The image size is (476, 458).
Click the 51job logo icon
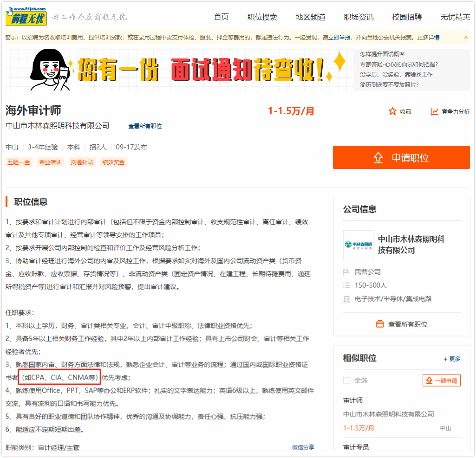26,17
